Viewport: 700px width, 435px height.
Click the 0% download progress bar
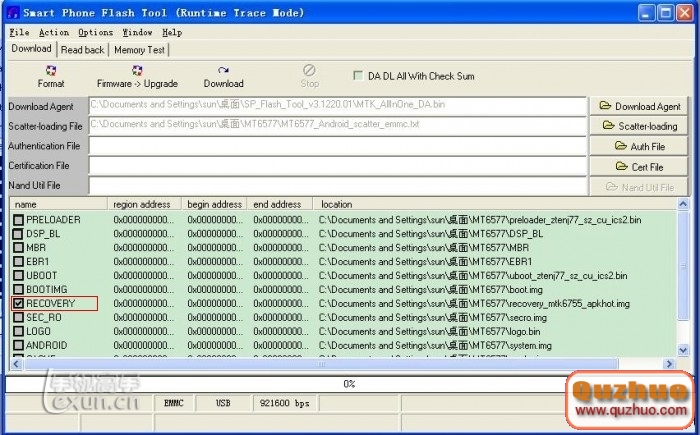tap(349, 383)
